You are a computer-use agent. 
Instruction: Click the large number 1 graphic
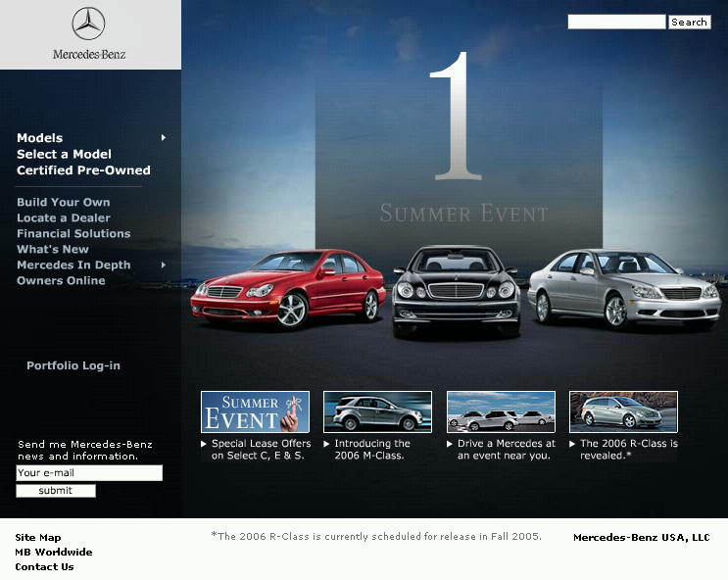click(456, 116)
